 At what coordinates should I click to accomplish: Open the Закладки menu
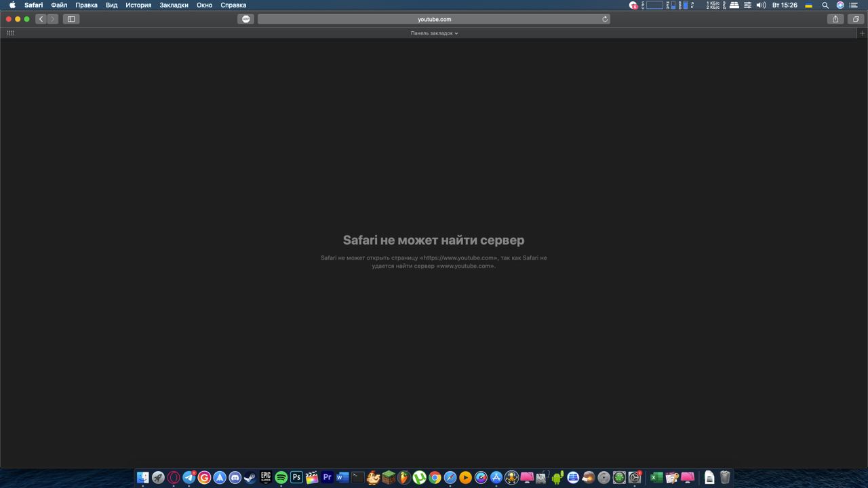click(x=174, y=5)
